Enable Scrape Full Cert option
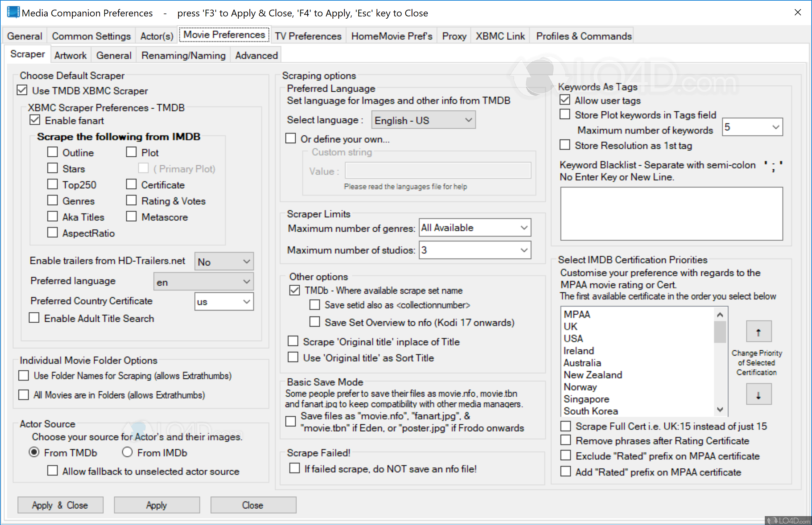Screen dimensions: 812x525 [x=566, y=426]
